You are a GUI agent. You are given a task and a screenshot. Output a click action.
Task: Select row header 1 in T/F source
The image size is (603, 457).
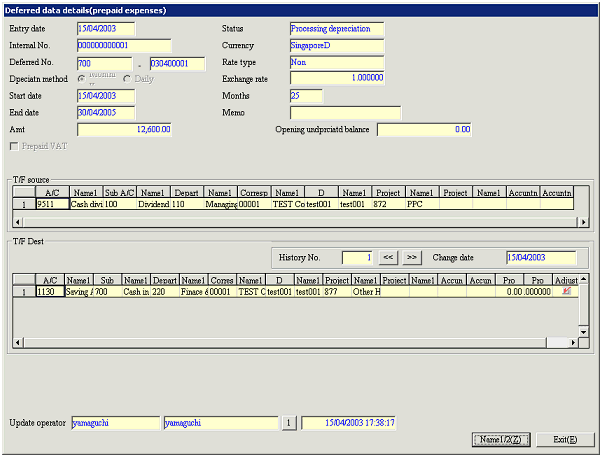tap(24, 204)
